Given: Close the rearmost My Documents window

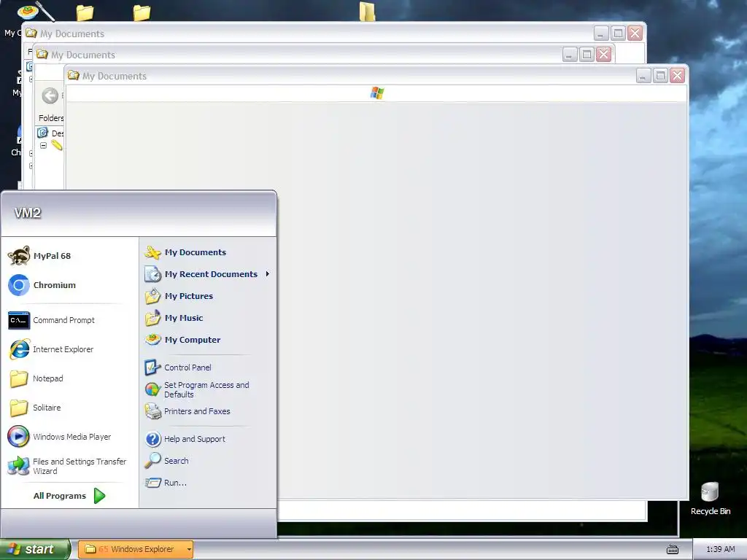Looking at the screenshot, I should (x=635, y=34).
